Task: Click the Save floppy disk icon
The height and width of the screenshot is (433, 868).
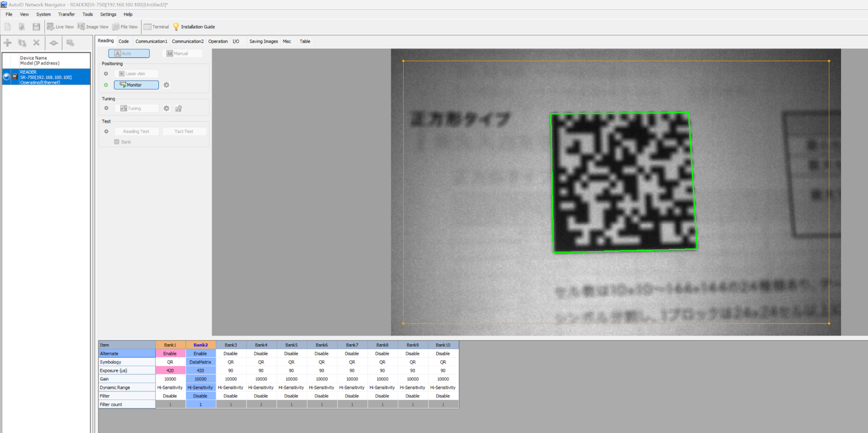Action: [36, 27]
